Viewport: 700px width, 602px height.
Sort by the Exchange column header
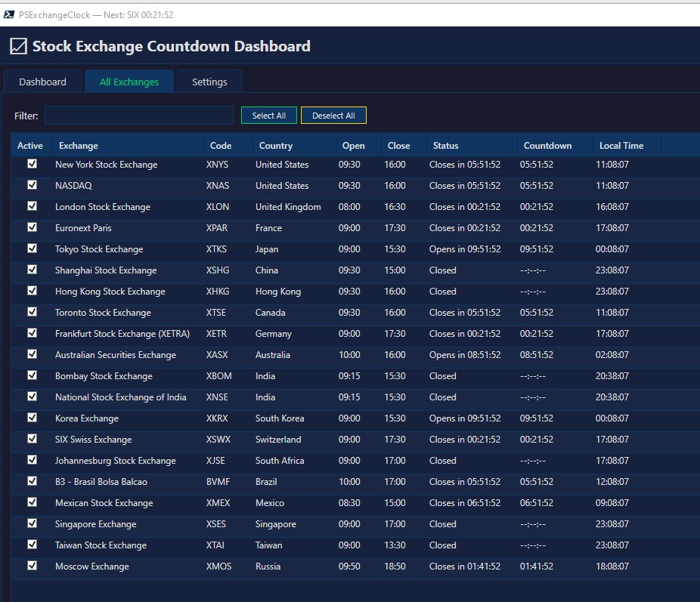pyautogui.click(x=128, y=145)
